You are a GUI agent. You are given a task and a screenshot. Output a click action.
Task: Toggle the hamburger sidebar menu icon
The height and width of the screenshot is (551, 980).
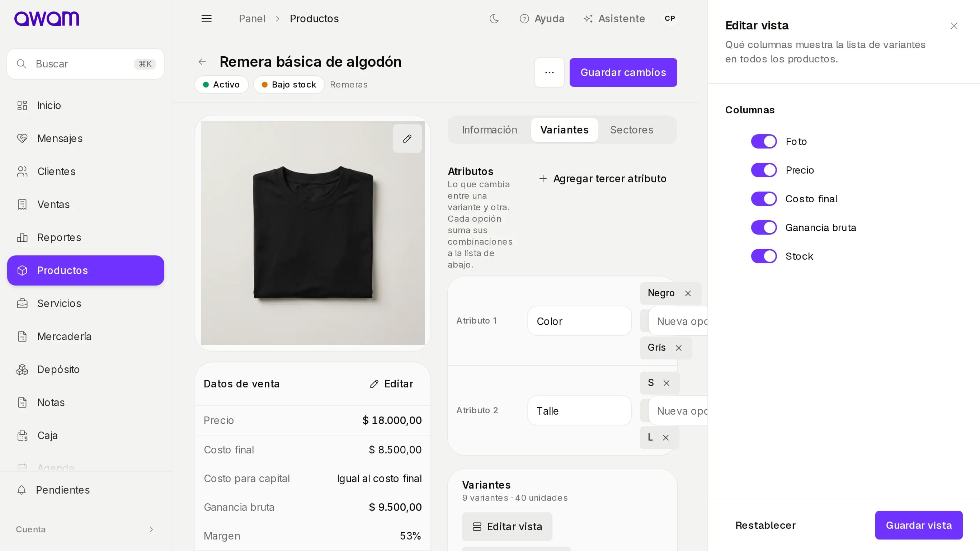(x=206, y=19)
